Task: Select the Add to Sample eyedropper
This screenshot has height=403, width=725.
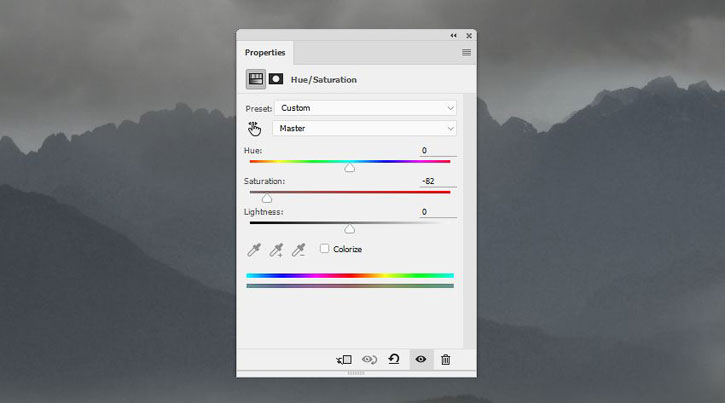Action: (x=276, y=250)
